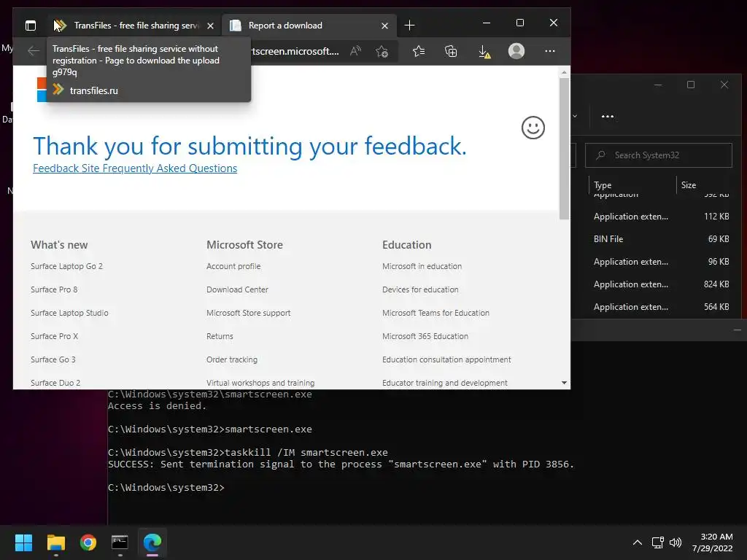747x560 pixels.
Task: Open Edge tab actions menu icon
Action: click(x=31, y=26)
